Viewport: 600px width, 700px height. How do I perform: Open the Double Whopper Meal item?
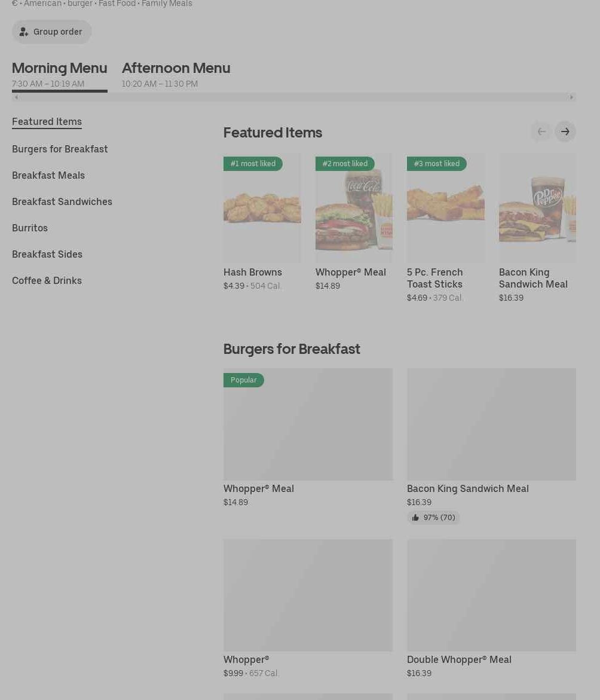[491, 595]
